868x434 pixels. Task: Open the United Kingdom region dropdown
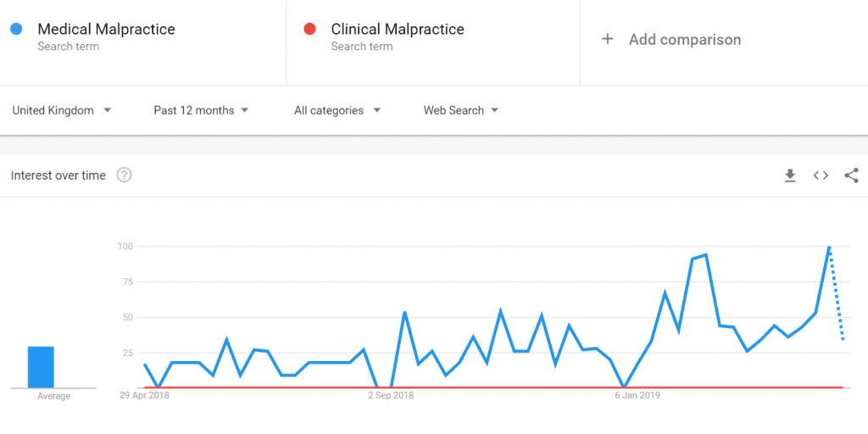(62, 110)
